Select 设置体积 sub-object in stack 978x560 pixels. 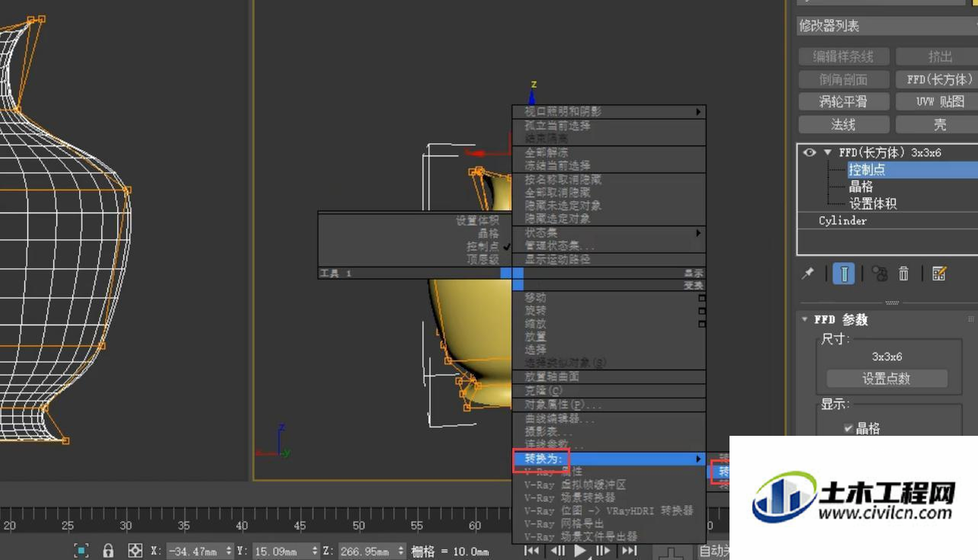coord(873,204)
